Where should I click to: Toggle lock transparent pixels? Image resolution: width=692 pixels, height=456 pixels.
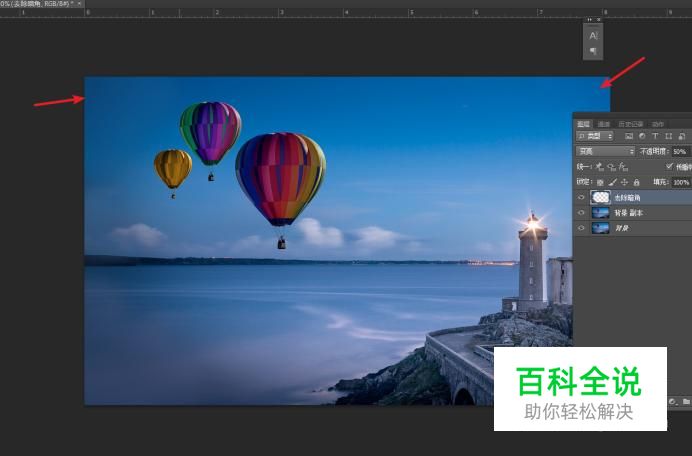(600, 182)
